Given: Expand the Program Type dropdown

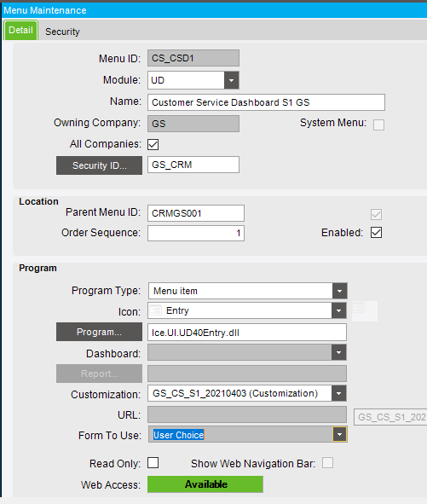Looking at the screenshot, I should pyautogui.click(x=339, y=291).
